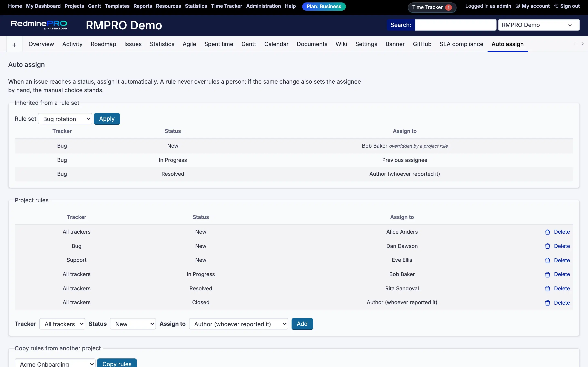The height and width of the screenshot is (367, 588).
Task: Open the Assign to dropdown for a new rule
Action: [x=238, y=324]
